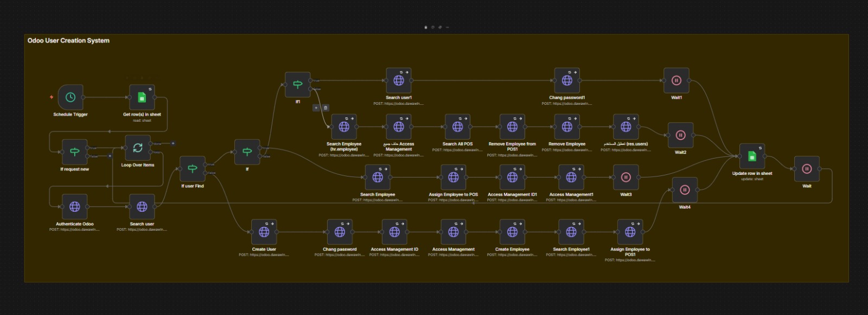Click the Odoo User Creation System note title

pos(68,41)
